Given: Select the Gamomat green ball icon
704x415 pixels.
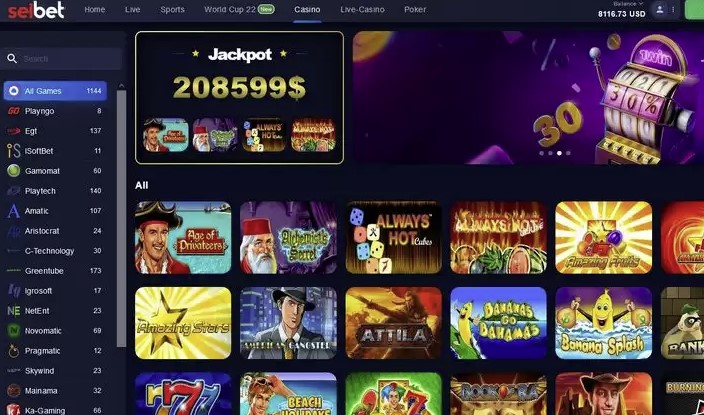Looking at the screenshot, I should click(13, 171).
